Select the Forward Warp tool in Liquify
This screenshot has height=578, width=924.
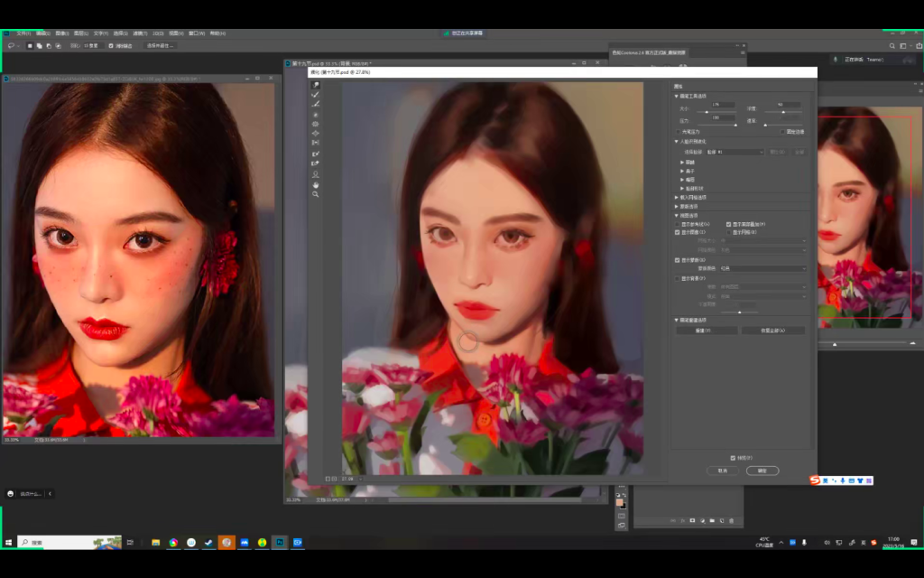pyautogui.click(x=316, y=85)
